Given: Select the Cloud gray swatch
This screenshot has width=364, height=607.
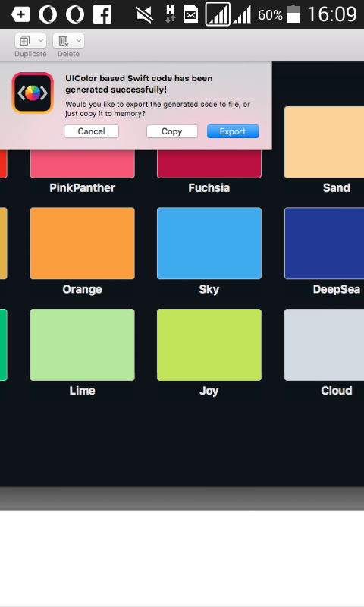Looking at the screenshot, I should click(x=324, y=344).
